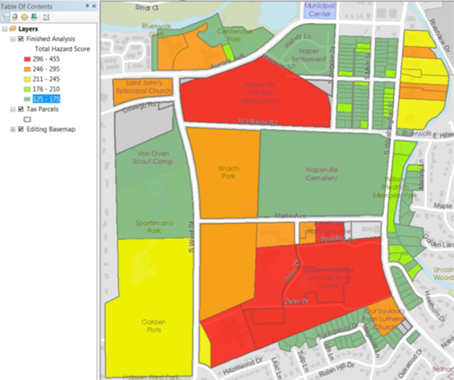Screen dimensions: 454x380
Task: Select the Finished Analysis layer name
Action: tap(51, 39)
